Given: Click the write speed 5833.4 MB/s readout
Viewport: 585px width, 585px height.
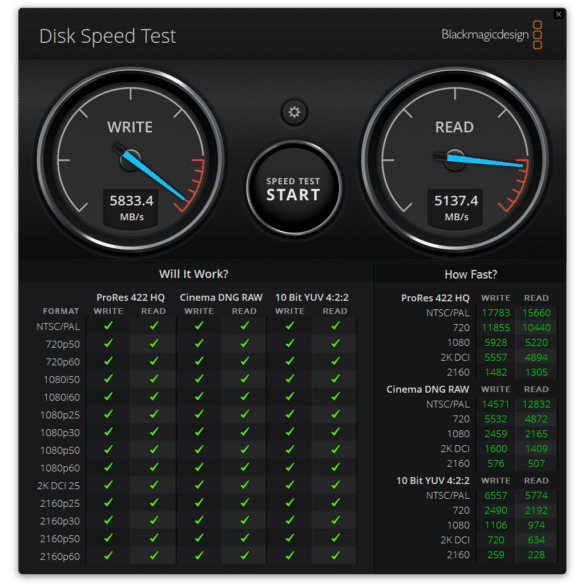Looking at the screenshot, I should (131, 208).
